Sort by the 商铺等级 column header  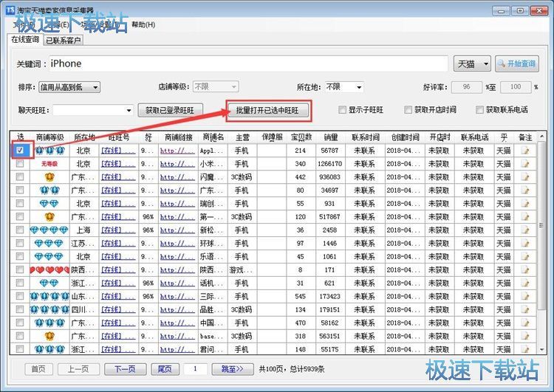49,137
